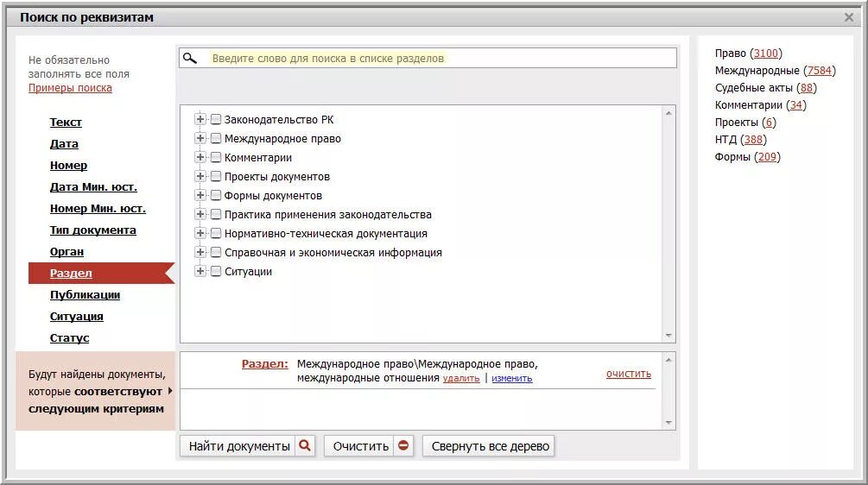Click red magnifier icon on Найти документы
The height and width of the screenshot is (485, 868).
coord(305,446)
